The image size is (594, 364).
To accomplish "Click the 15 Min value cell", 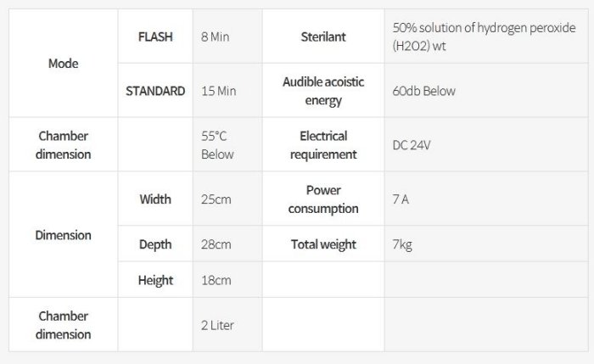I will [219, 91].
